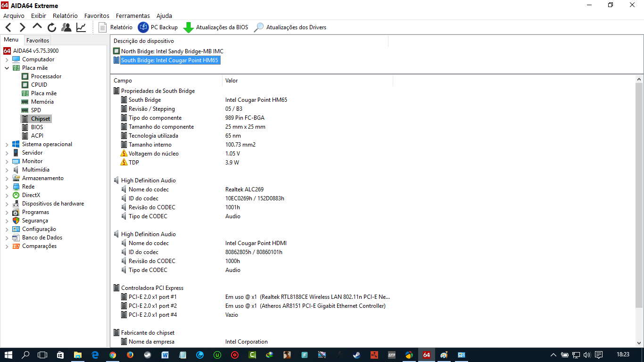The height and width of the screenshot is (362, 644).
Task: Expand the Multimídia tree node
Action: click(x=7, y=170)
